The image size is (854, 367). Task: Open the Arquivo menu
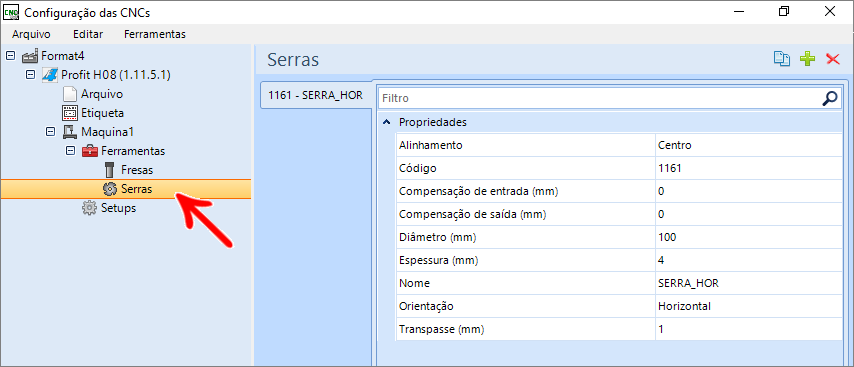tap(32, 34)
